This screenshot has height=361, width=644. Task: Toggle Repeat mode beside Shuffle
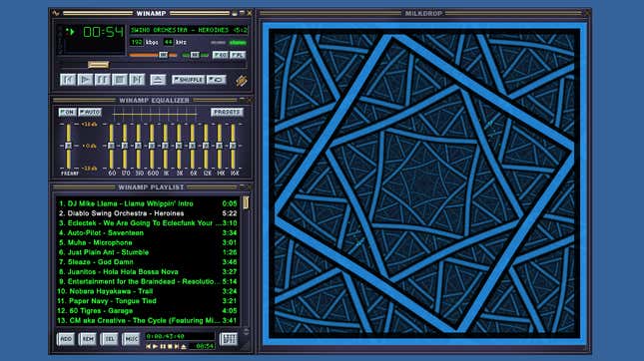point(216,79)
